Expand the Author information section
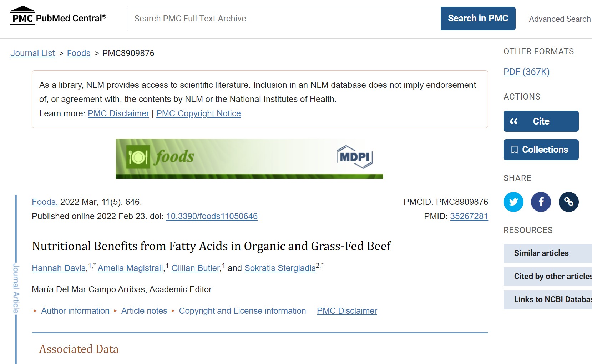This screenshot has height=364, width=592. 75,310
